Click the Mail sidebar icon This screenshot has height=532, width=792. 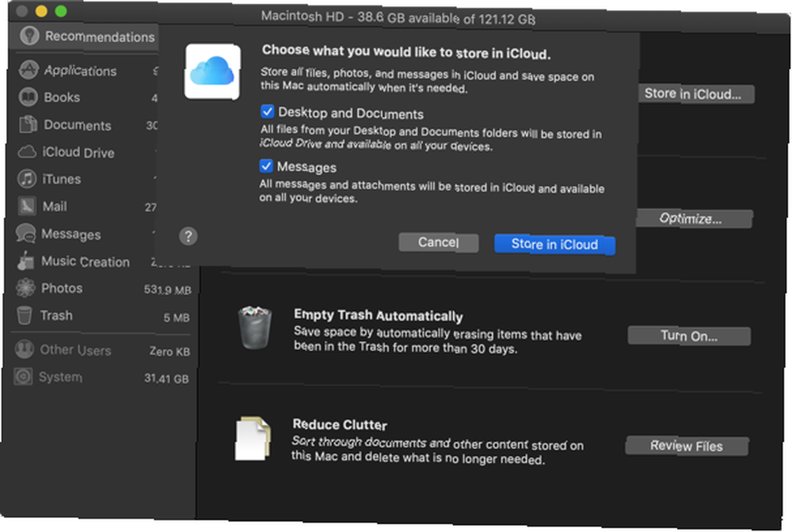[26, 206]
